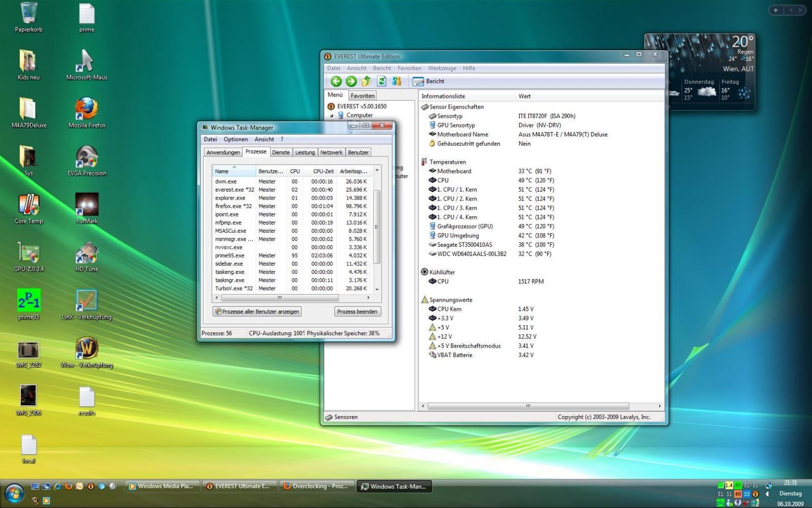Select the prime95.exe process row

[x=292, y=256]
